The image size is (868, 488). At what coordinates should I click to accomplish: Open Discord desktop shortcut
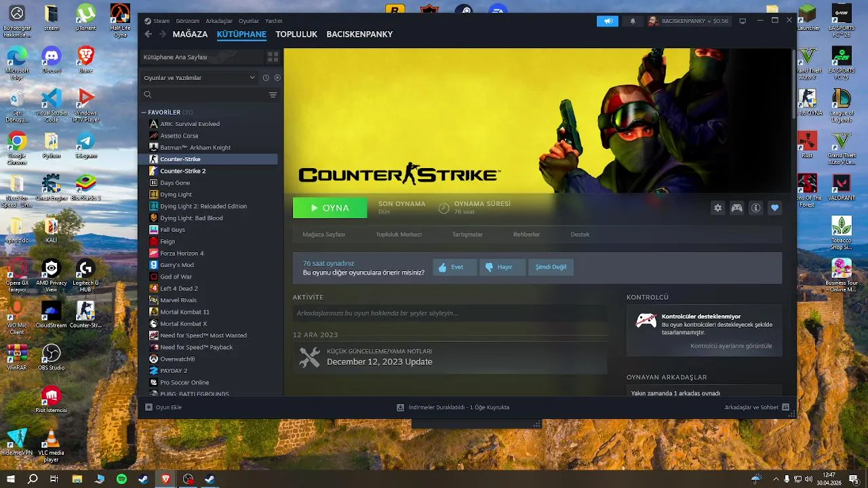point(52,60)
